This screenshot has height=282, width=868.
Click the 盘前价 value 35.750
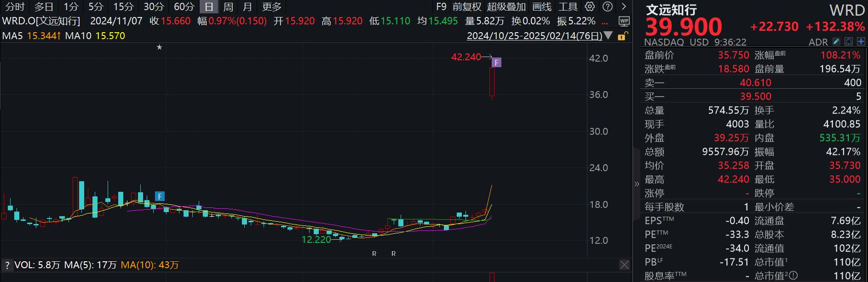click(734, 55)
